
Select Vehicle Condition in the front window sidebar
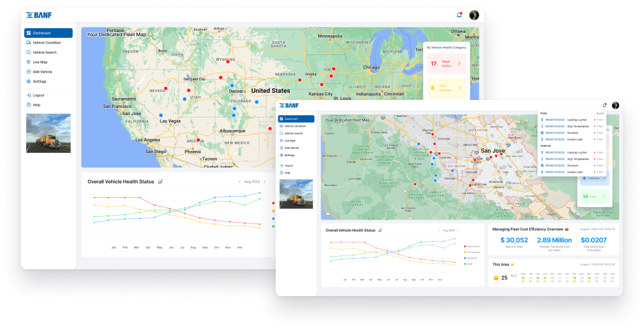click(296, 126)
